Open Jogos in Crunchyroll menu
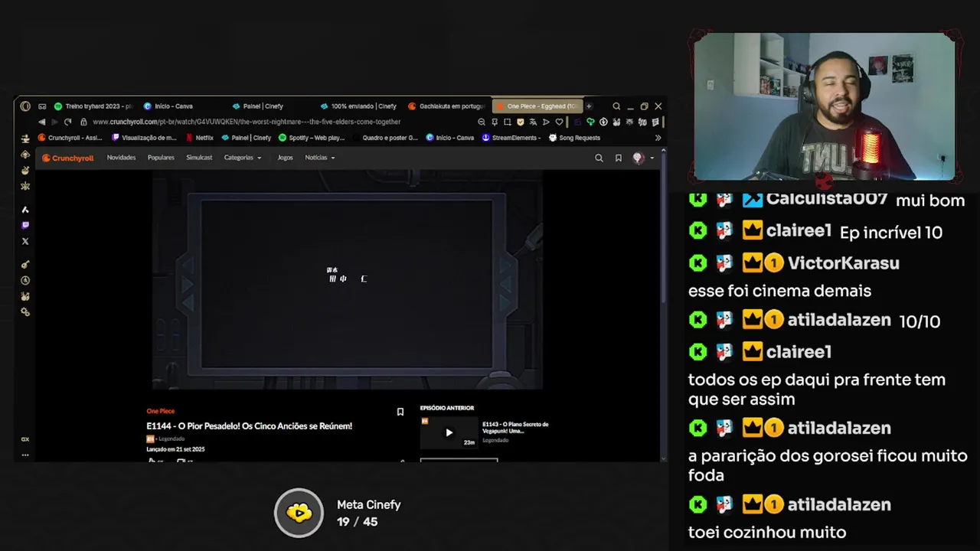This screenshot has height=551, width=980. [285, 158]
